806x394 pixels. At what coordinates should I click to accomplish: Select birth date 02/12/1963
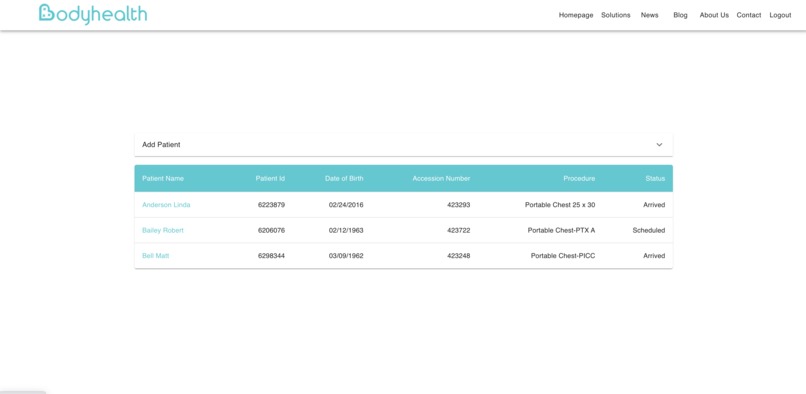(x=346, y=230)
